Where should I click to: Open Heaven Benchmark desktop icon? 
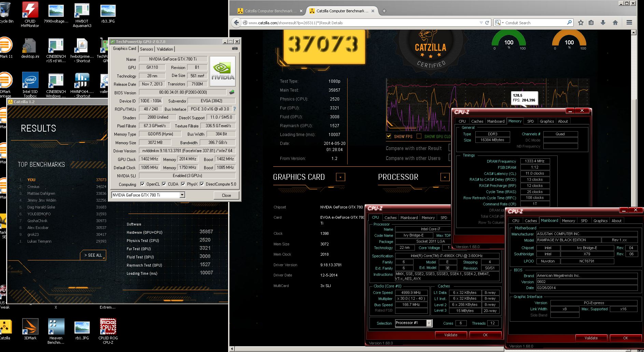[x=56, y=331]
